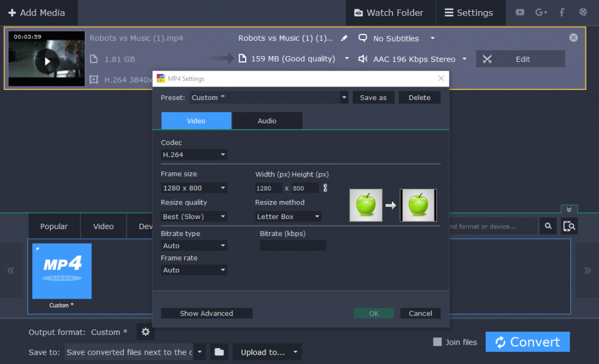
Task: Close the MP4 Settings dialog
Action: pyautogui.click(x=441, y=78)
